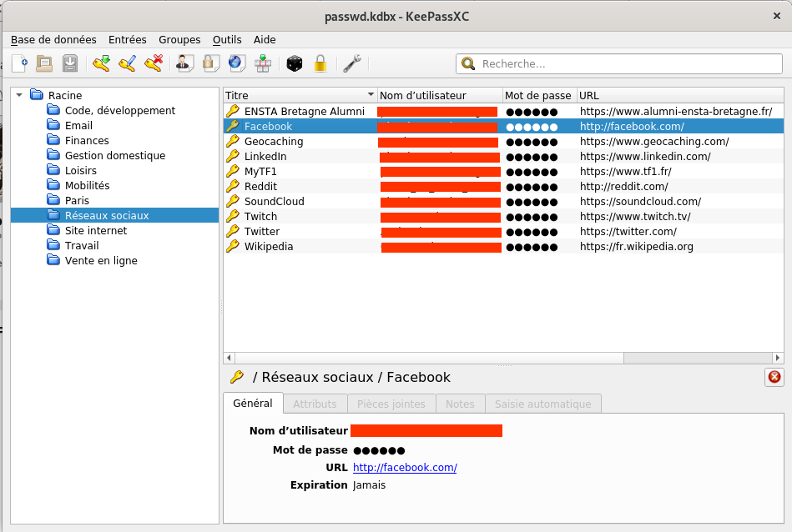
Task: Select the Site internet group
Action: [x=96, y=230]
